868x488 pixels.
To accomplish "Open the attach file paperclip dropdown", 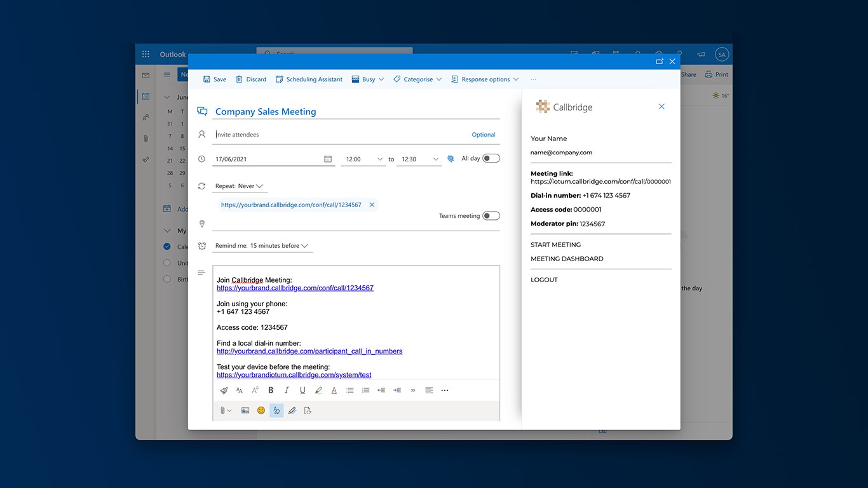I will click(x=226, y=410).
